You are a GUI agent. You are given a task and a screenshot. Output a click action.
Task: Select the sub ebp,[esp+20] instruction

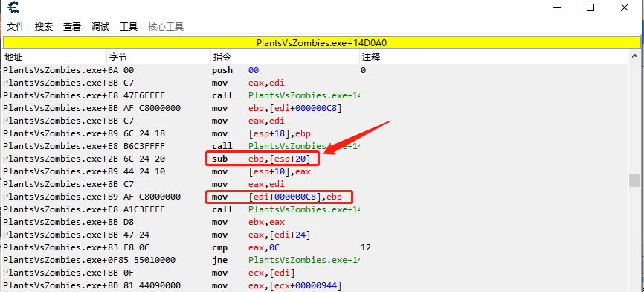261,159
